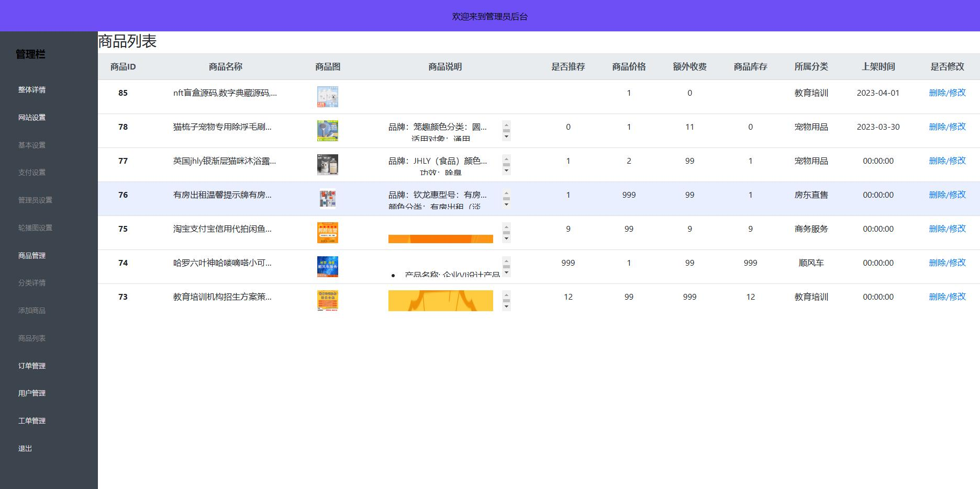Open 商品列表 sidebar submenu item
The image size is (980, 489).
click(32, 338)
